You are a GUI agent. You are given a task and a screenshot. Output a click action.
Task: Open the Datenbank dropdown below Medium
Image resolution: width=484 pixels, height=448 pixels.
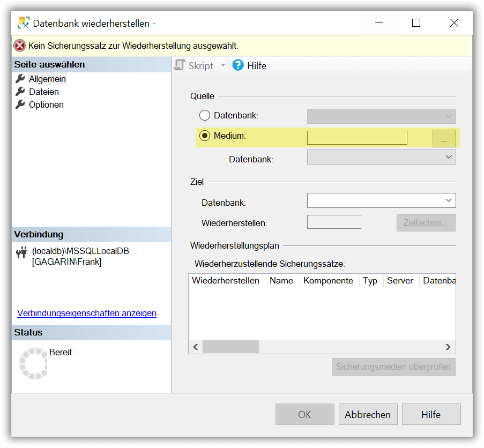coord(381,157)
